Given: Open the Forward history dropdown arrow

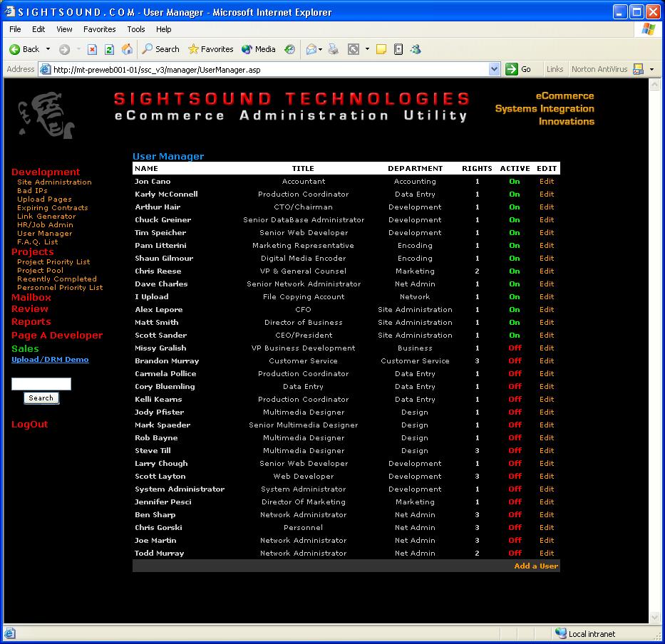Looking at the screenshot, I should [78, 49].
